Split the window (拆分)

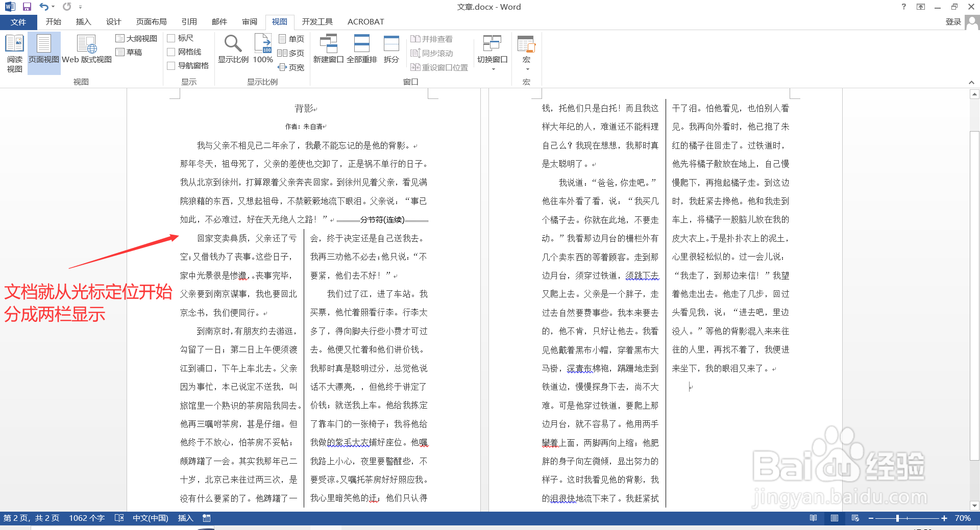(391, 49)
